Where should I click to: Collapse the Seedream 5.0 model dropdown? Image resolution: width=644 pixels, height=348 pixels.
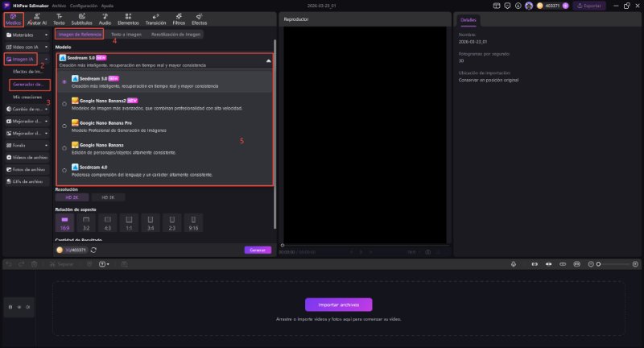[268, 60]
